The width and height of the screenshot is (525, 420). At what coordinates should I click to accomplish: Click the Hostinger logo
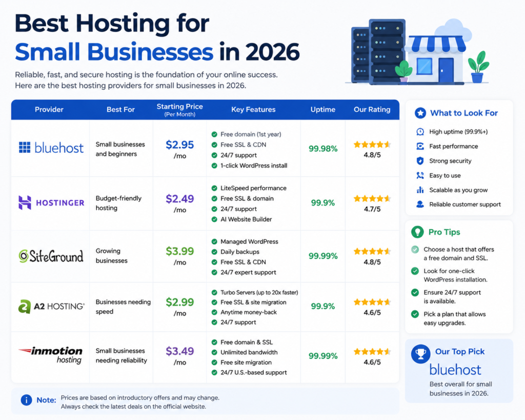click(51, 203)
